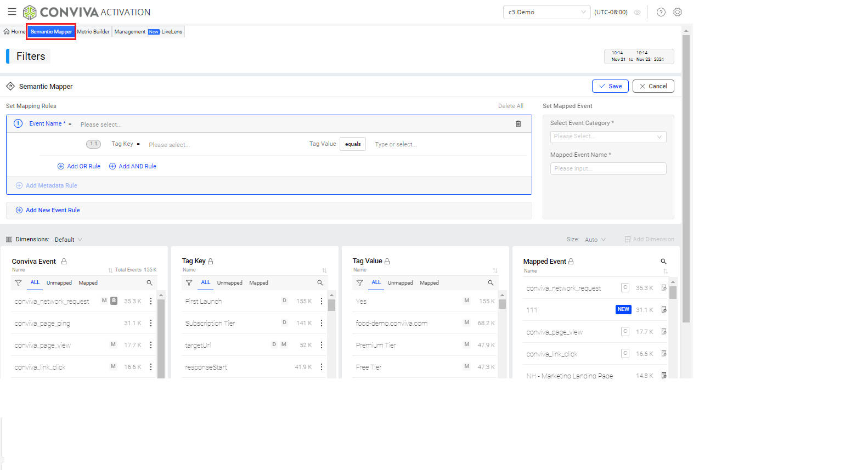Show only Unmapped Conviva Events
Image resolution: width=868 pixels, height=470 pixels.
(59, 283)
